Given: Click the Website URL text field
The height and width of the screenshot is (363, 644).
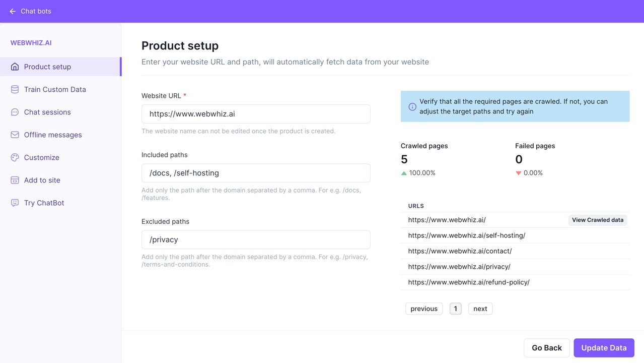Looking at the screenshot, I should coord(256,114).
